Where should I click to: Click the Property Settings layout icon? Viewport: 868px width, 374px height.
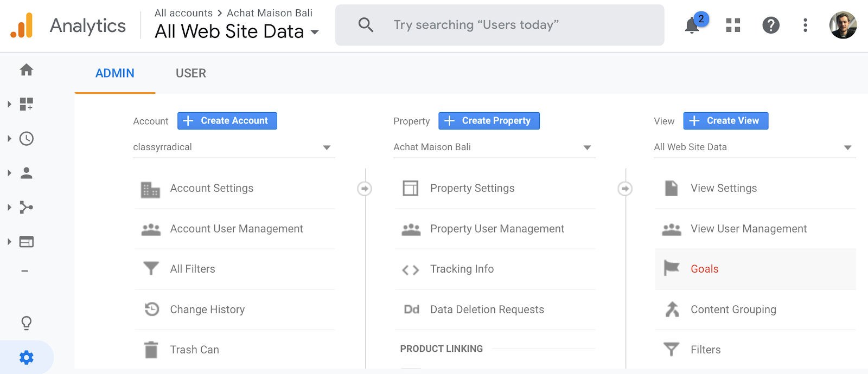point(411,188)
